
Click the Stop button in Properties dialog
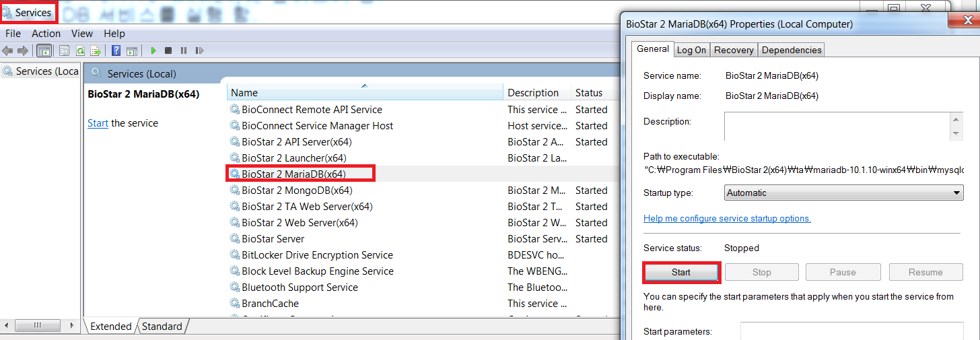pyautogui.click(x=762, y=272)
